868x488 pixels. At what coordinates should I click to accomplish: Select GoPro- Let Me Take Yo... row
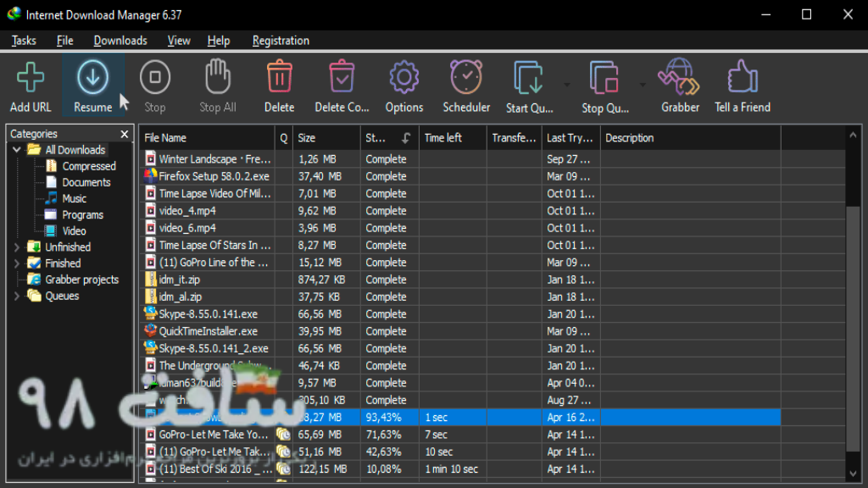(460, 435)
